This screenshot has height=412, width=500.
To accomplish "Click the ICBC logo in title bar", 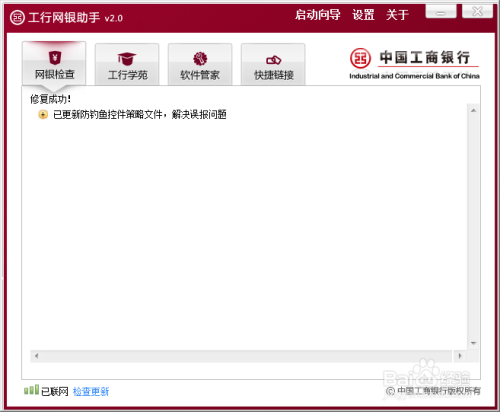I will [17, 17].
